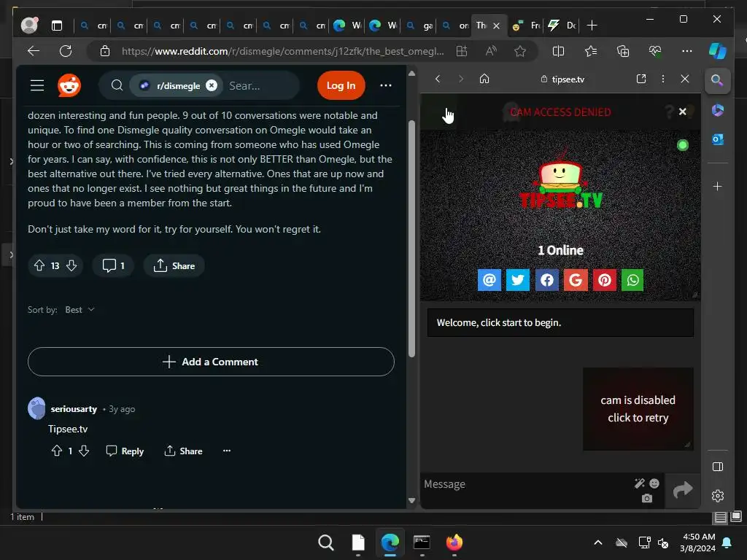Open the emoji picker in chat
Screen dimensions: 747x560
pos(654,484)
